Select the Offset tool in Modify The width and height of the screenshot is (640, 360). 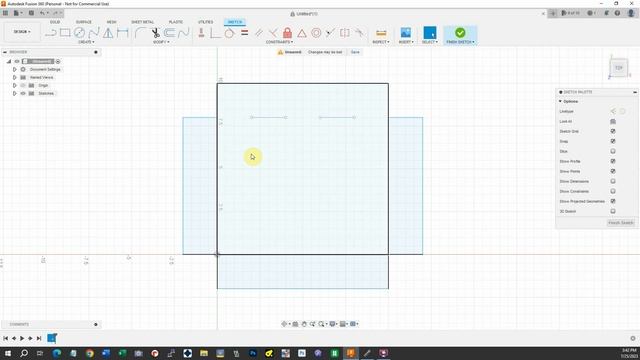(x=170, y=33)
